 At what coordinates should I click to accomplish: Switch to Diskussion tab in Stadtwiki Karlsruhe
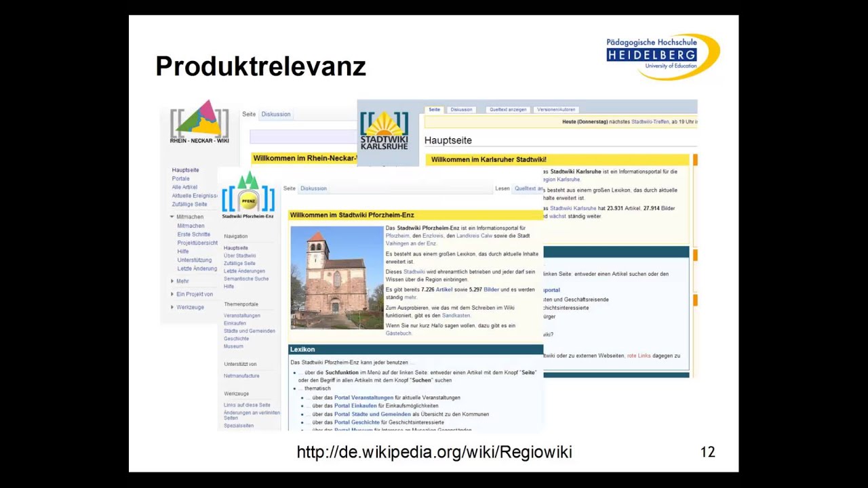pos(461,109)
